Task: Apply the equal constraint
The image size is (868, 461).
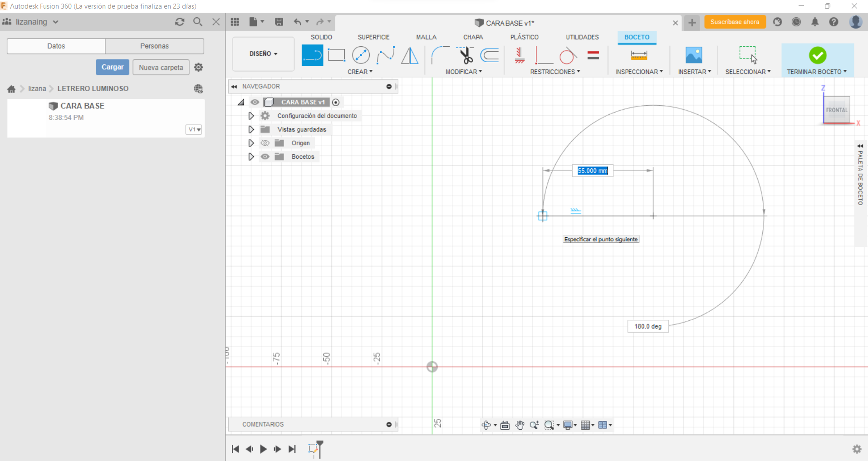Action: (x=593, y=55)
